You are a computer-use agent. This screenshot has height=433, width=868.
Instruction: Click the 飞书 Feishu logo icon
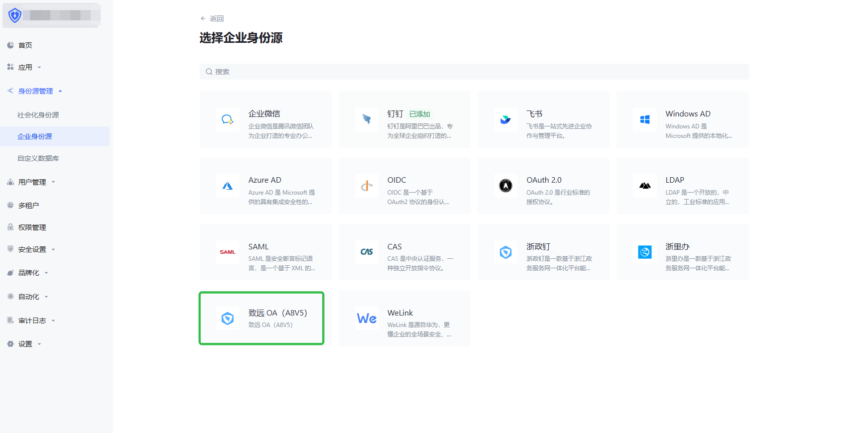[x=505, y=119]
